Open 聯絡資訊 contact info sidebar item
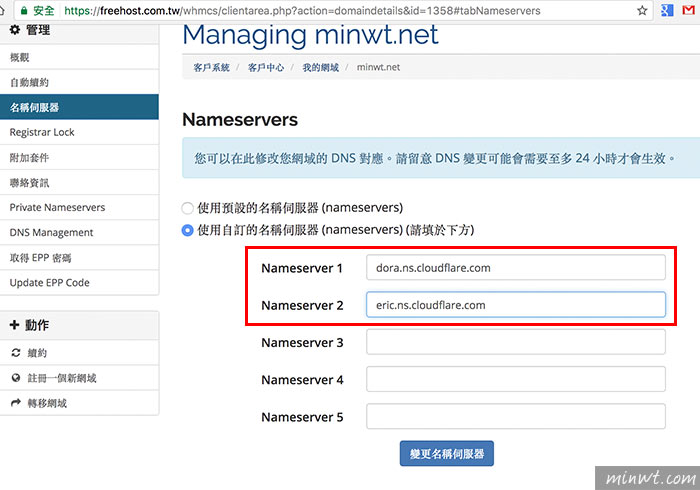Image resolution: width=700 pixels, height=490 pixels. [79, 183]
